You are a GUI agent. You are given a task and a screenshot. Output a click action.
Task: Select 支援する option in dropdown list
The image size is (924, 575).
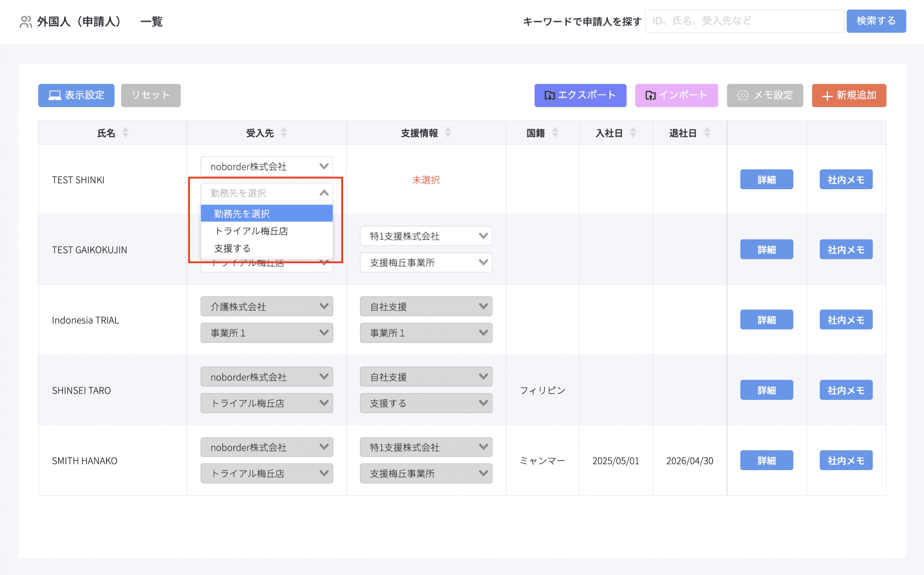[x=232, y=248]
